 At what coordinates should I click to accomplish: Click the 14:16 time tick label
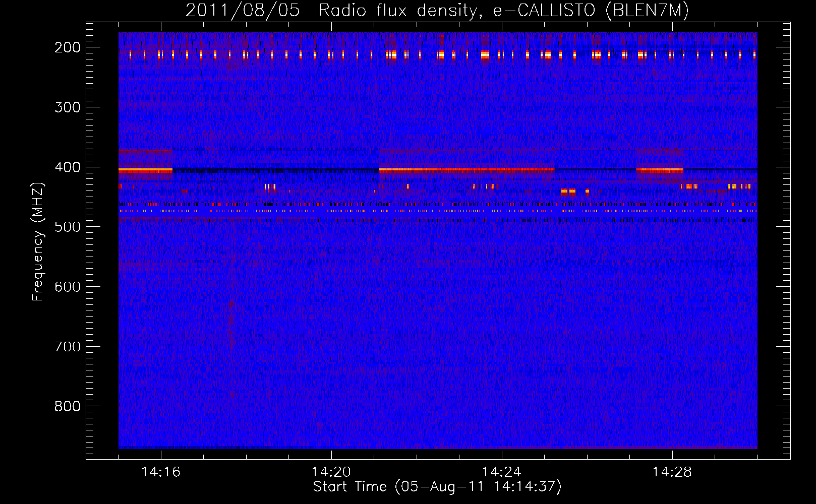coord(161,472)
